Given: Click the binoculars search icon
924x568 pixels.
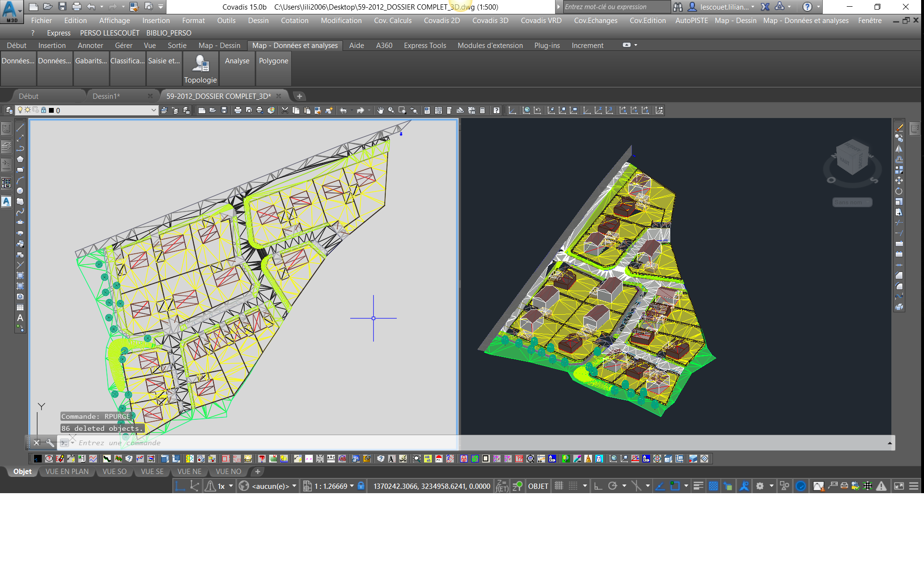Looking at the screenshot, I should tap(677, 7).
